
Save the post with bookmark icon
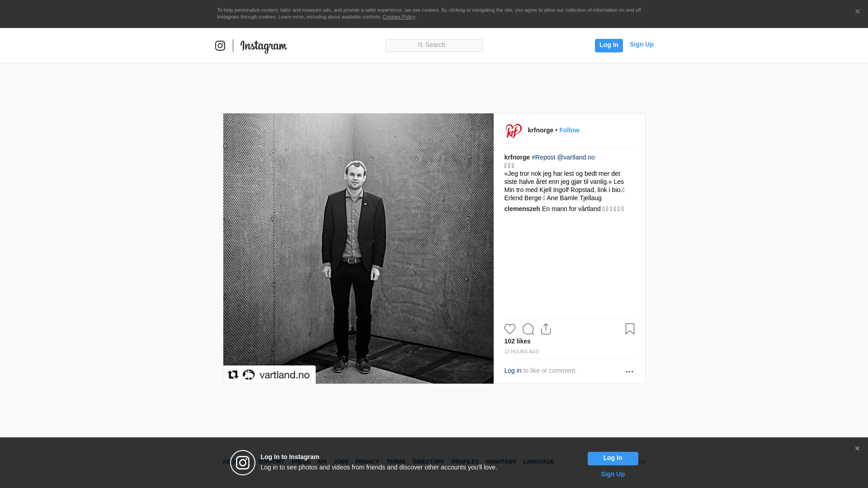pos(630,329)
